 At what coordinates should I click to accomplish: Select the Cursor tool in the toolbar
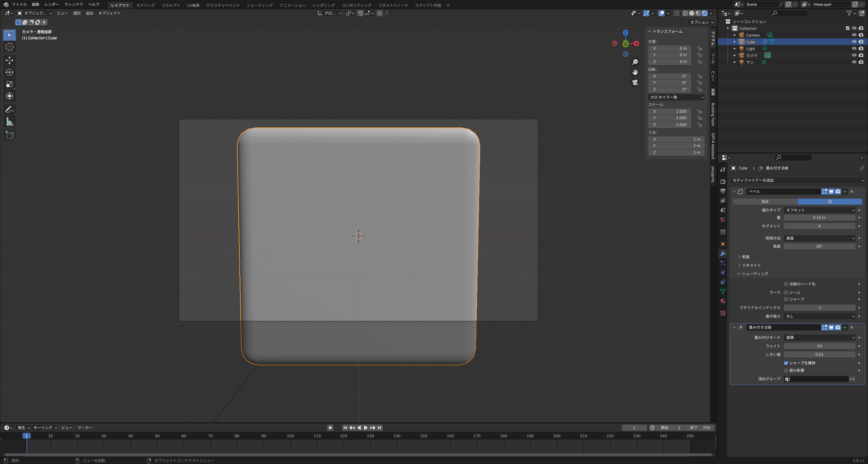pyautogui.click(x=9, y=47)
